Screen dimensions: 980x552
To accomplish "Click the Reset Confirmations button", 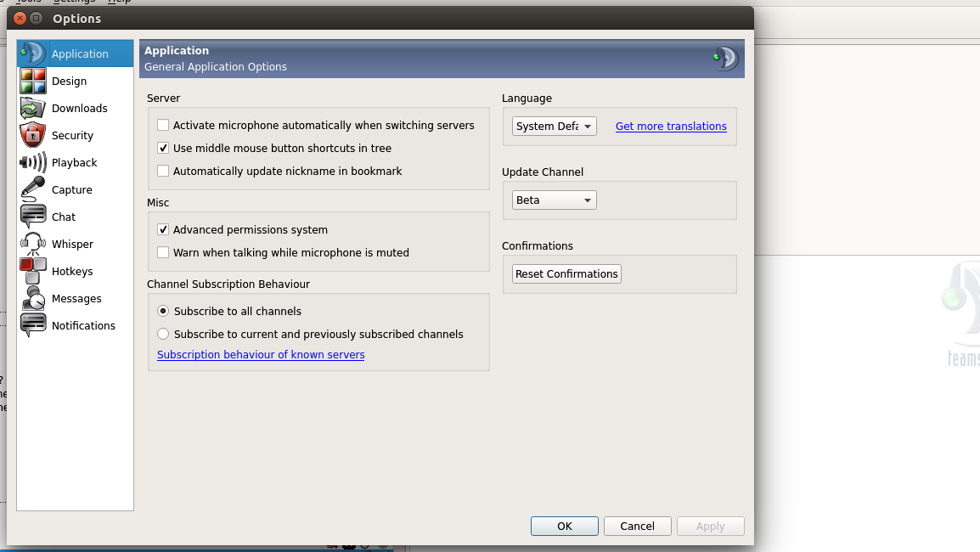I will pyautogui.click(x=566, y=273).
